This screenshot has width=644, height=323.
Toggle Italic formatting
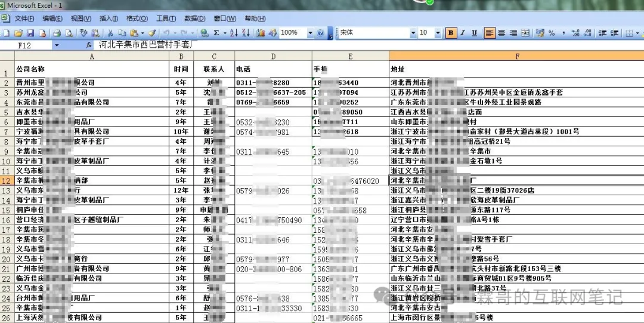[x=463, y=33]
